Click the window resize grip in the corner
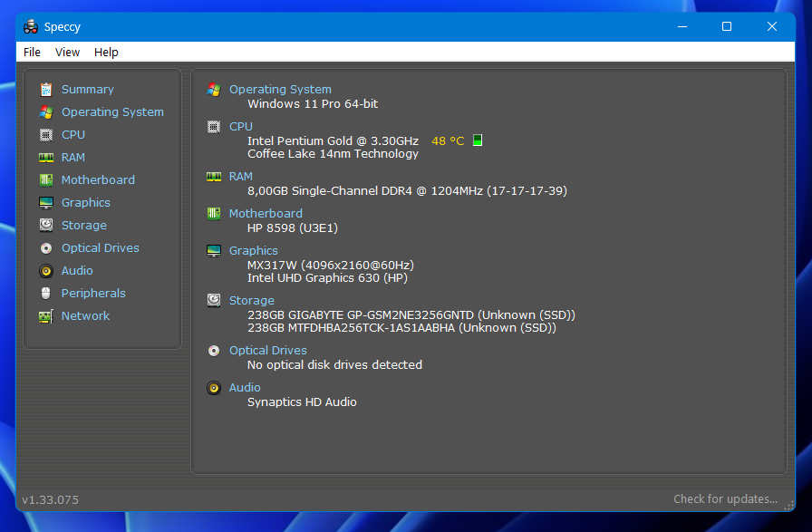Image resolution: width=812 pixels, height=532 pixels. [x=789, y=506]
